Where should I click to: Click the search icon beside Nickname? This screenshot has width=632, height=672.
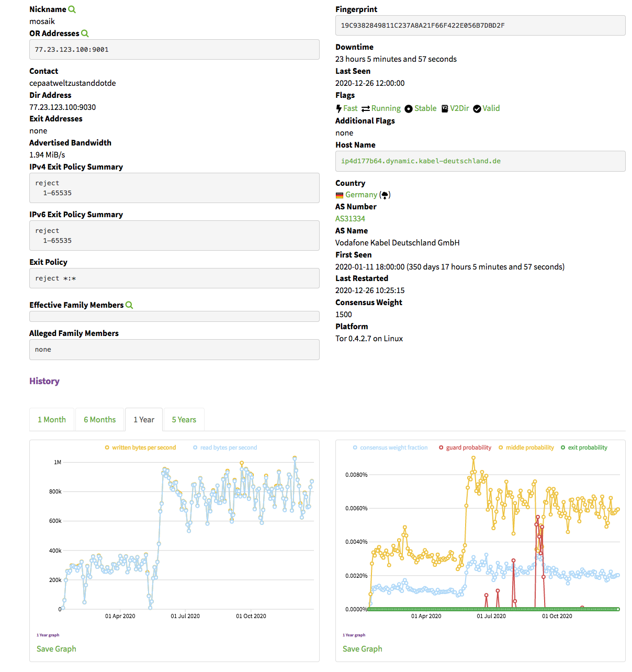[72, 9]
